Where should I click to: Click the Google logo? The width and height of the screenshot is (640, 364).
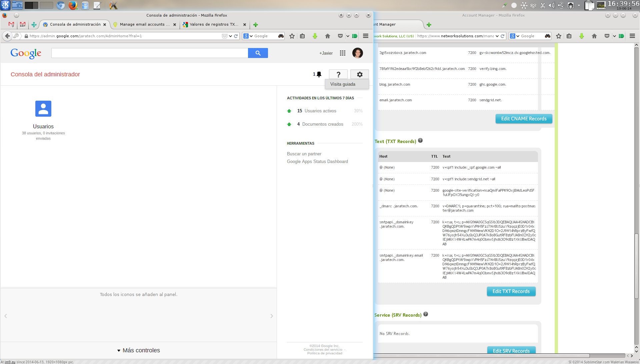(x=26, y=53)
